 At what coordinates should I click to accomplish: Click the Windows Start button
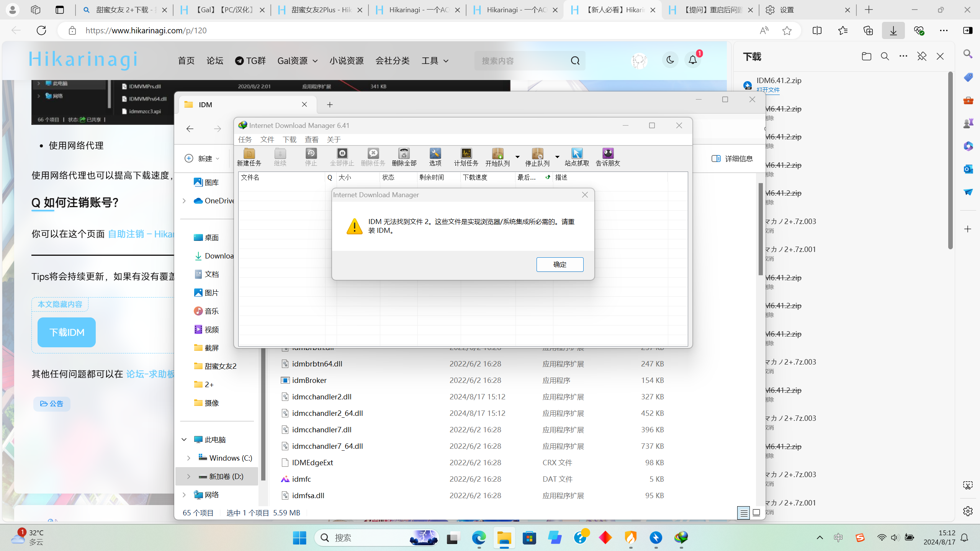click(x=299, y=538)
